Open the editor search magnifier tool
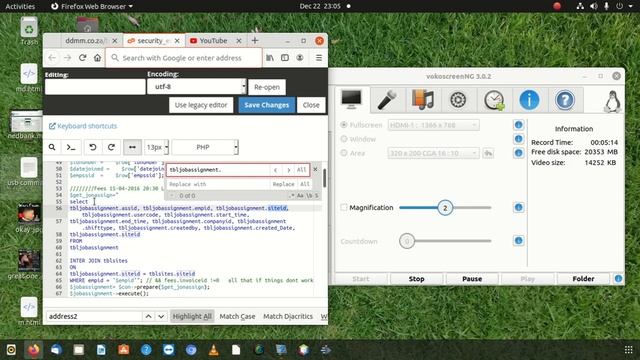 (x=52, y=147)
